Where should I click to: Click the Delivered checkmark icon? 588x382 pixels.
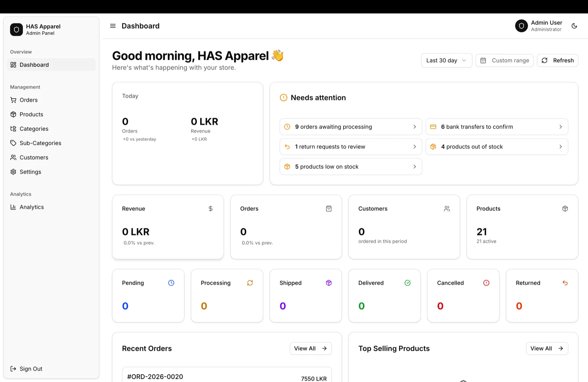point(408,283)
